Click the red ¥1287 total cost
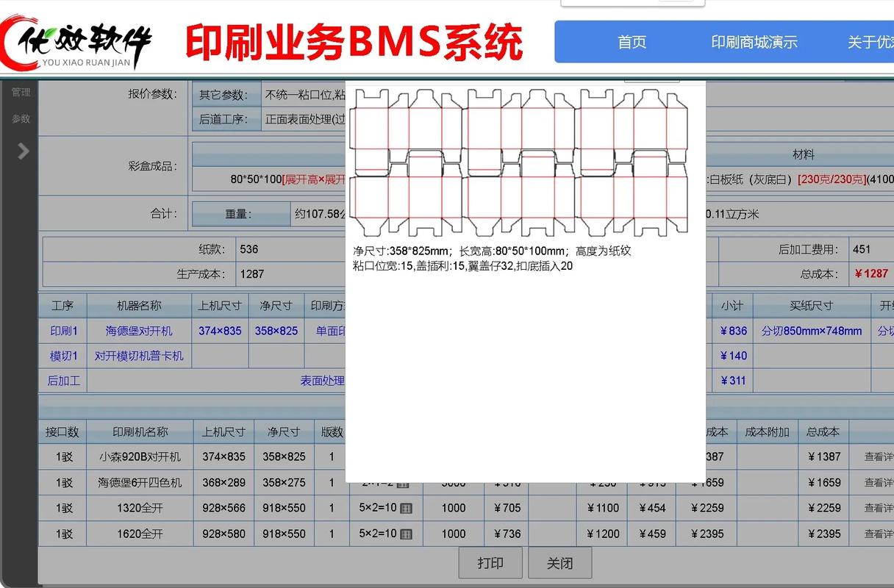Screen dimensions: 894x588 click(871, 273)
